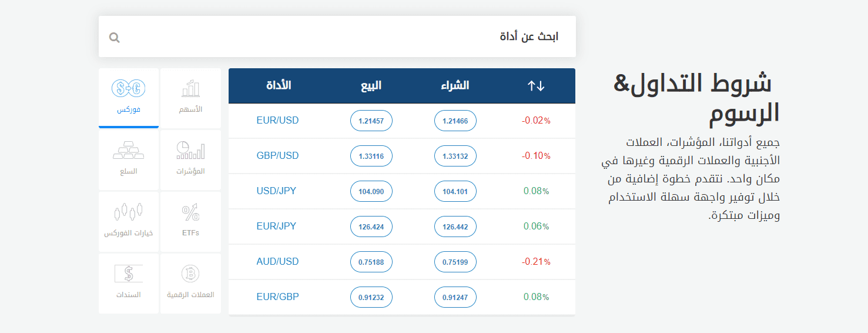Click the Sell (البيع) column header
The image size is (868, 333).
(x=371, y=86)
